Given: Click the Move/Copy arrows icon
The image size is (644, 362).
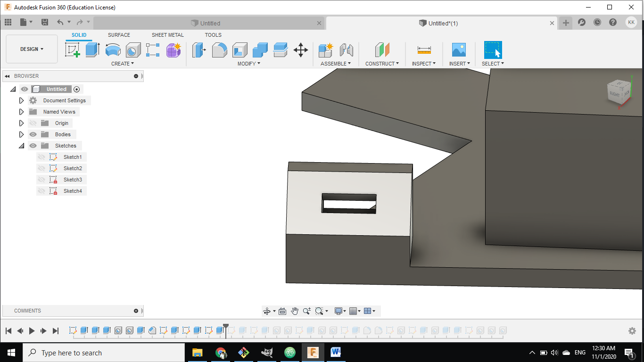Looking at the screenshot, I should 301,49.
